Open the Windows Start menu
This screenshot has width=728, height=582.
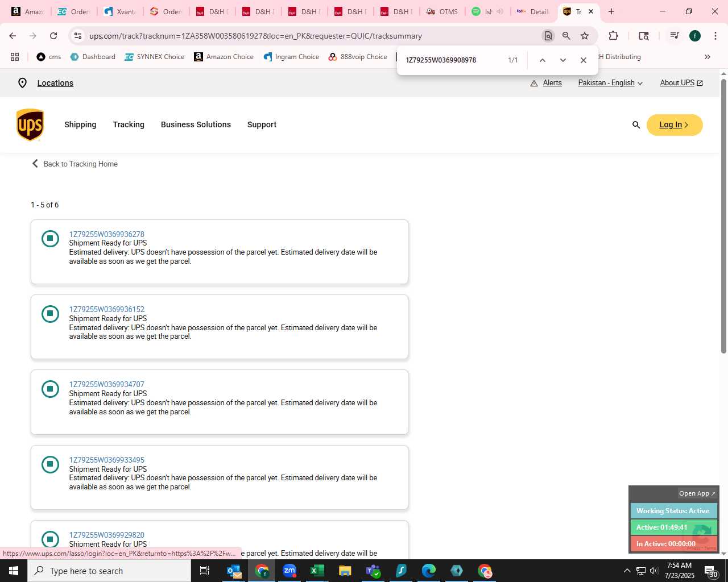click(x=14, y=571)
